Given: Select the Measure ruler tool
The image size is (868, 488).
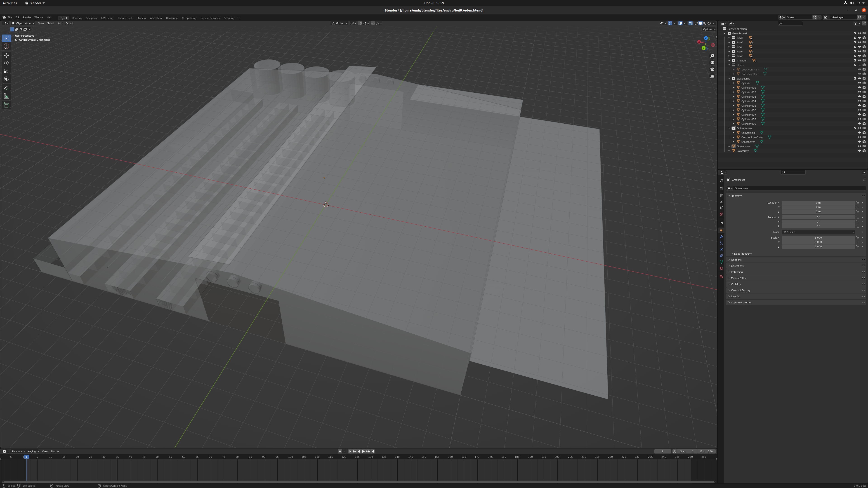Looking at the screenshot, I should coord(6,96).
